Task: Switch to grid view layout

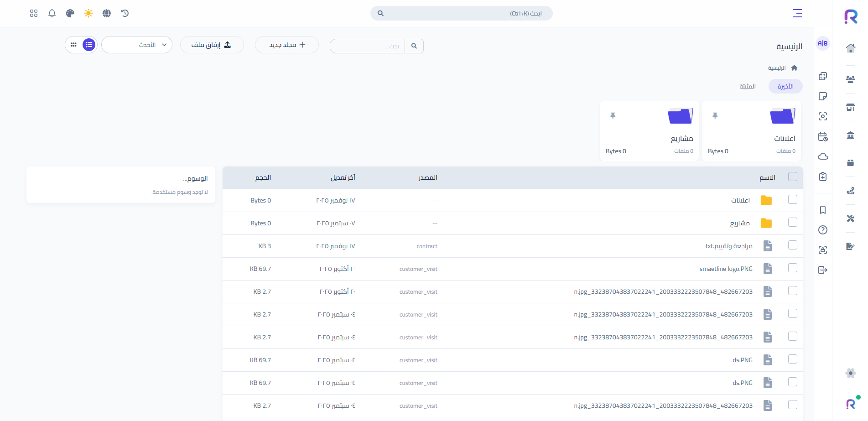Action: tap(74, 45)
